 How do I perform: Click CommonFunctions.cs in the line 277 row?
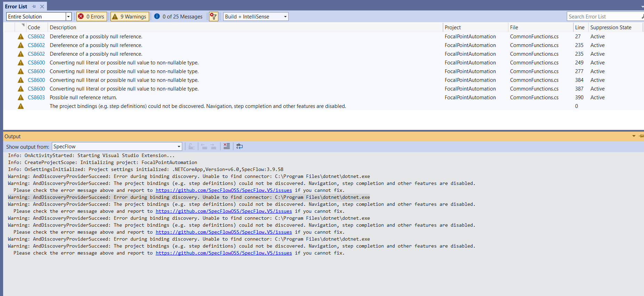point(534,71)
